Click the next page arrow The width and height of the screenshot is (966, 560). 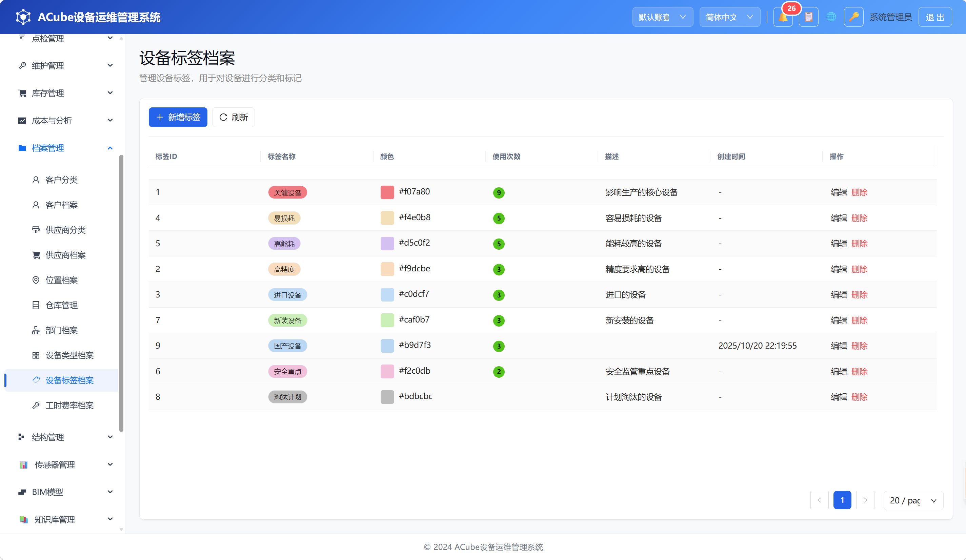(x=865, y=500)
